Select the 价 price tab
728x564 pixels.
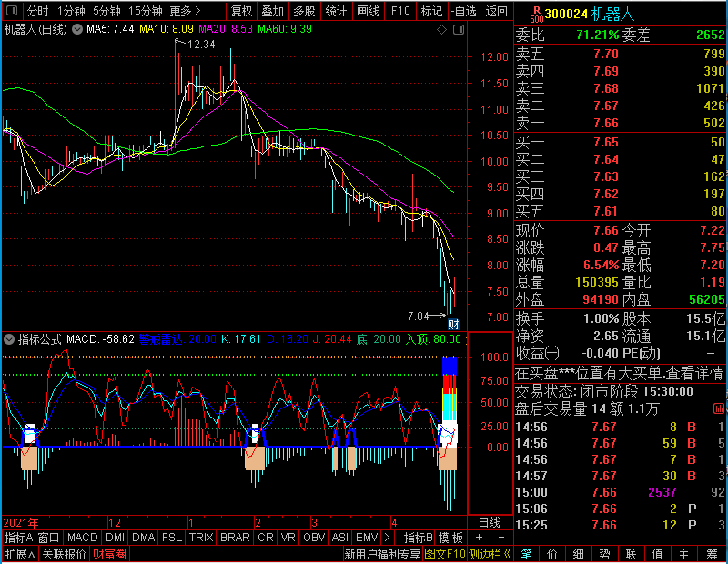tap(552, 554)
